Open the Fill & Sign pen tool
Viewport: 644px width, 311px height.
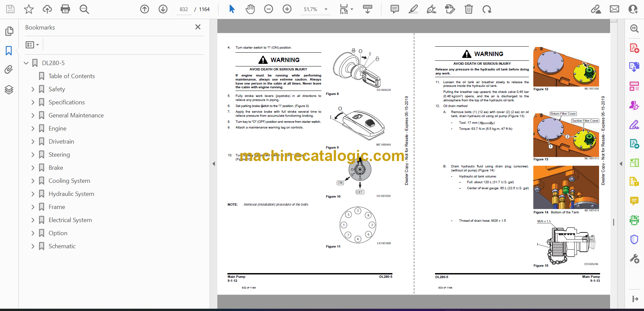click(634, 125)
